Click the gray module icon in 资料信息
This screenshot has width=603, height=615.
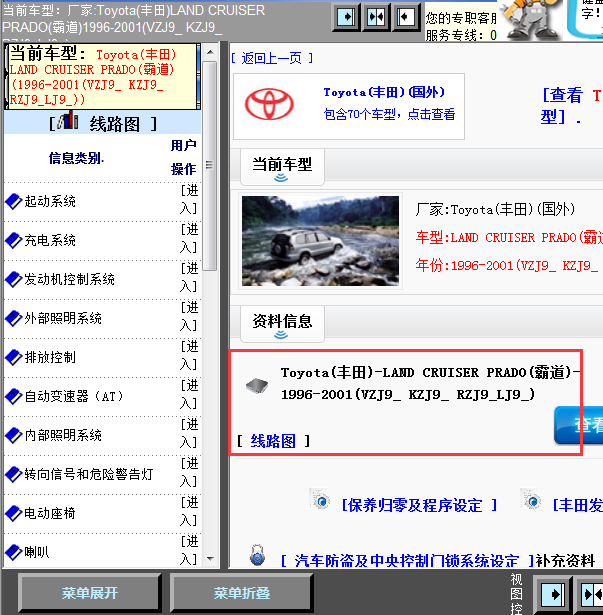(257, 386)
